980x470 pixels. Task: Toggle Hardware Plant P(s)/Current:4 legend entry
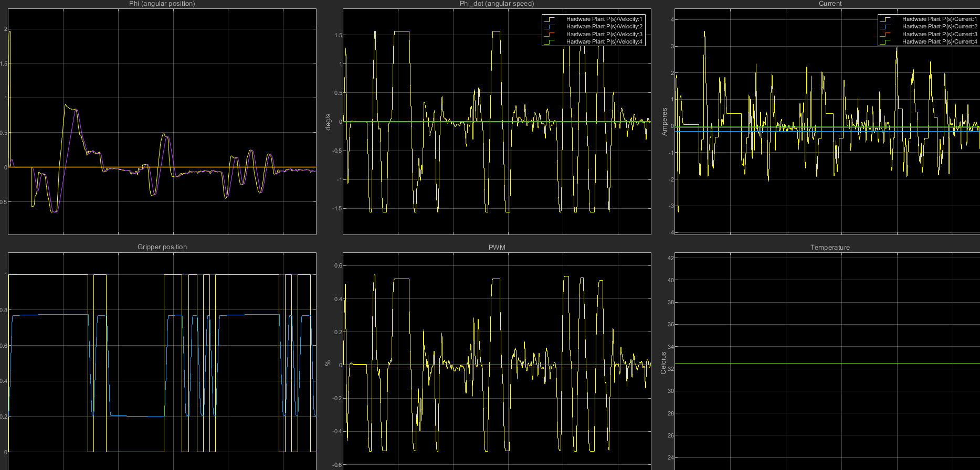pyautogui.click(x=929, y=41)
